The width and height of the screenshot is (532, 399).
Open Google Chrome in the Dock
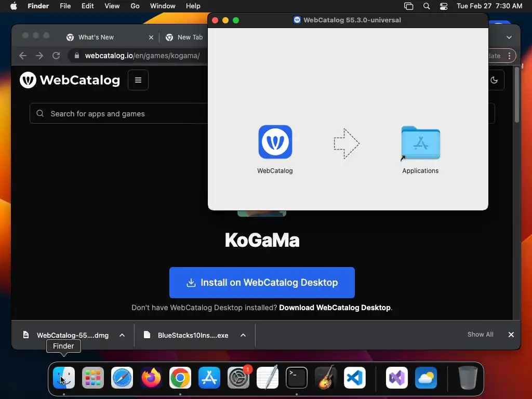(x=180, y=378)
